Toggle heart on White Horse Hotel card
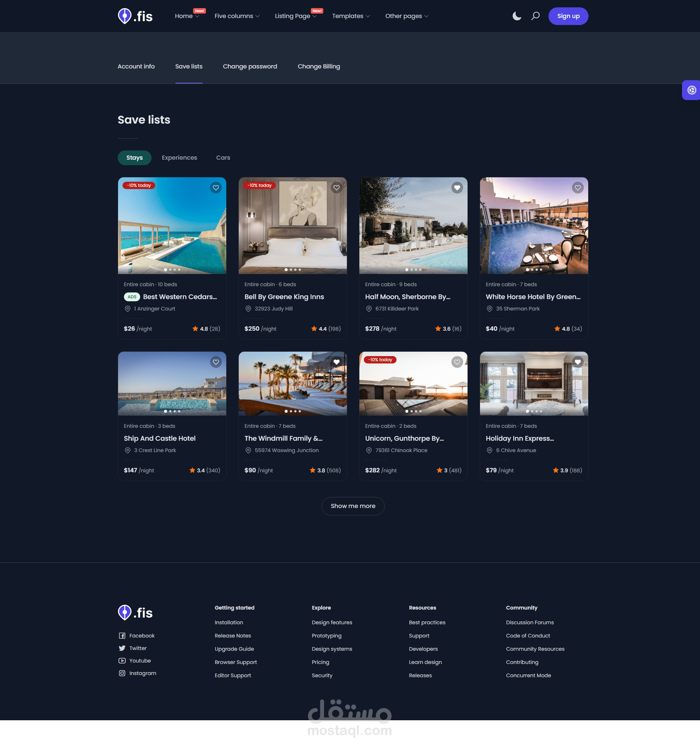Screen dimensions: 700x753 (578, 188)
